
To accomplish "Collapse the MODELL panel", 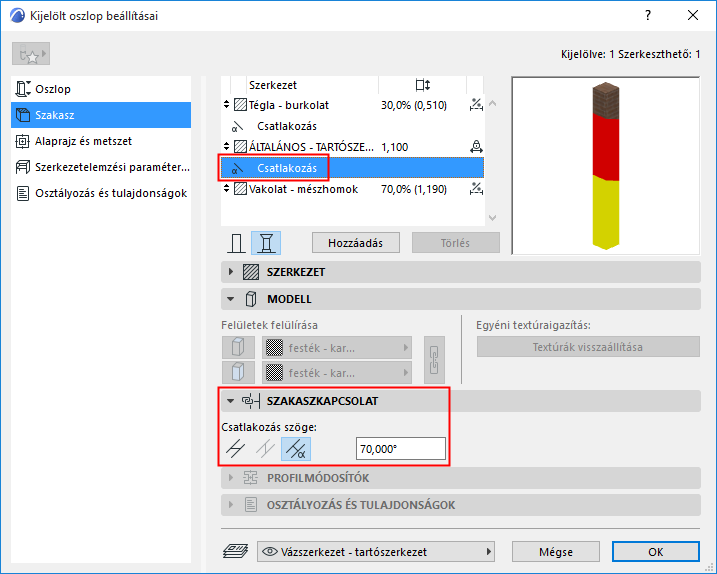I will tap(230, 299).
